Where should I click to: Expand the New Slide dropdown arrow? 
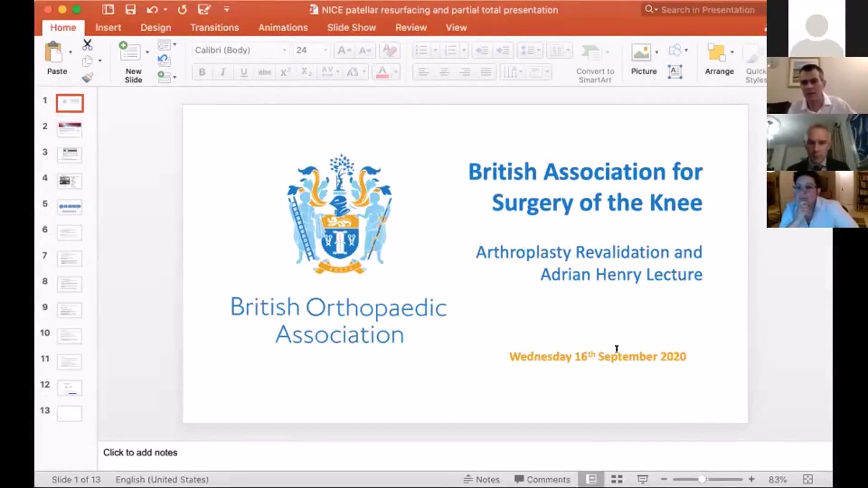point(147,52)
